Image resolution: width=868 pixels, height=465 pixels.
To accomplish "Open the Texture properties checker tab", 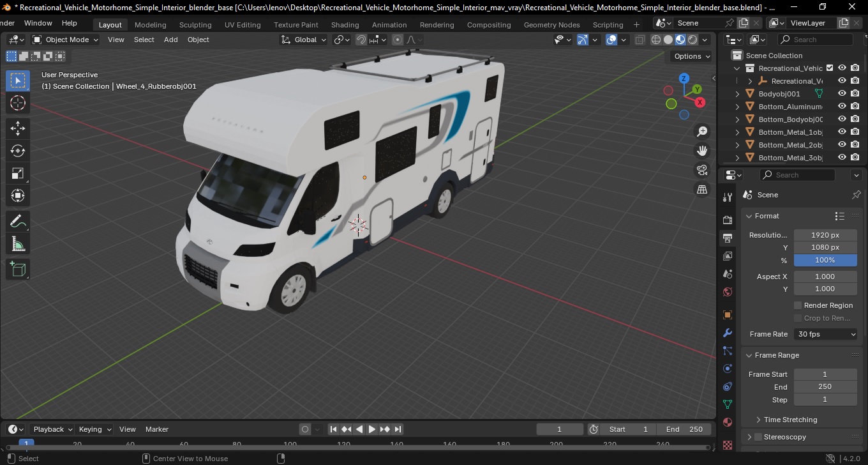I will [728, 444].
